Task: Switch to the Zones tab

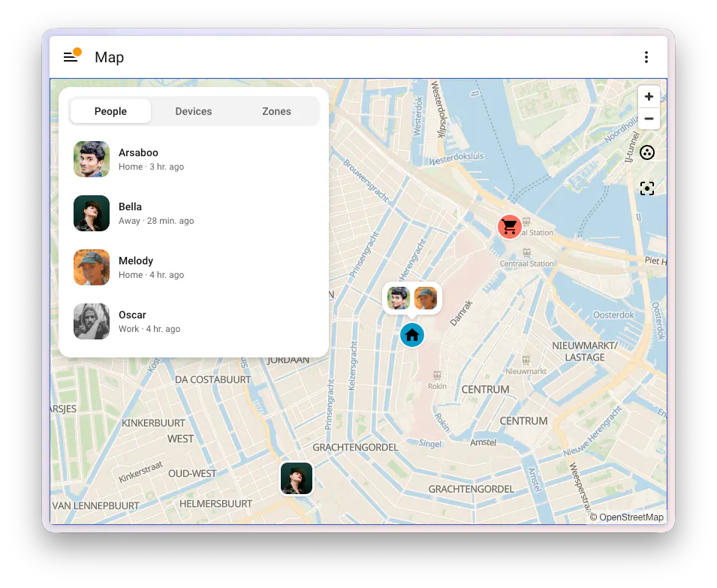Action: click(x=276, y=112)
